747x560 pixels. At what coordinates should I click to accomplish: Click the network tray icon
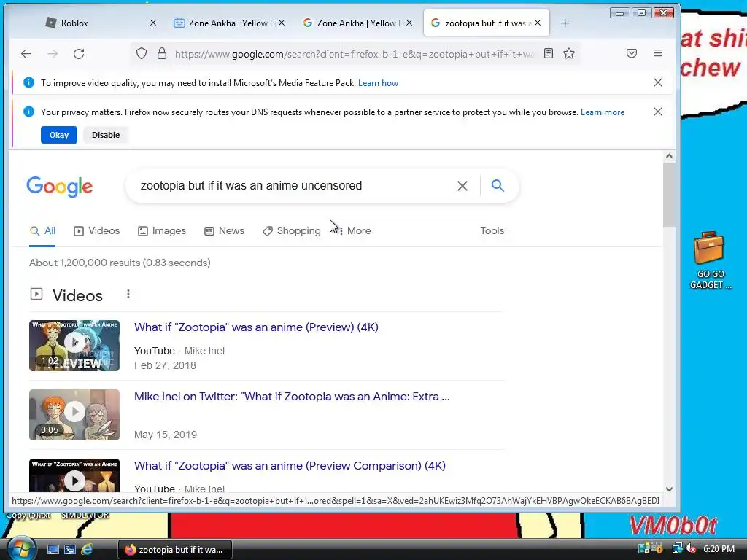tap(678, 548)
